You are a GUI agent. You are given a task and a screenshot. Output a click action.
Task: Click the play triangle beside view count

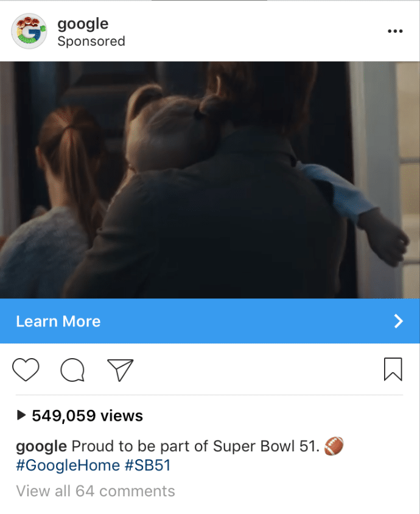point(21,415)
